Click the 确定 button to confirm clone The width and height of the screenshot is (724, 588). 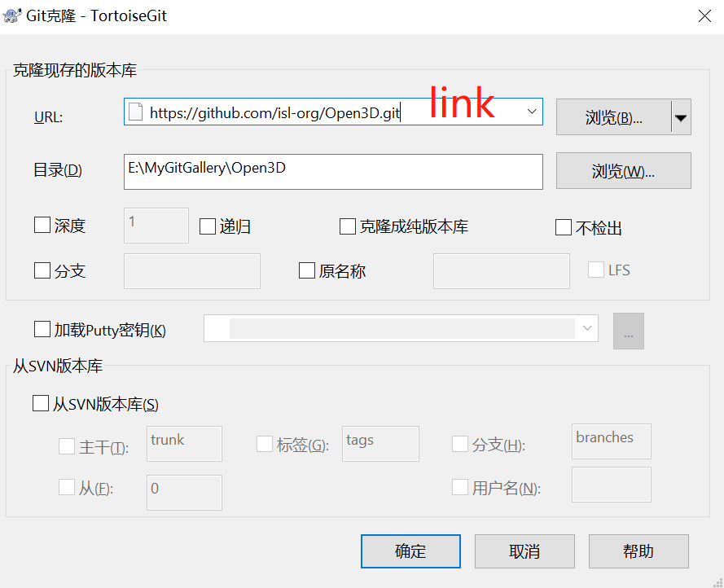(410, 551)
